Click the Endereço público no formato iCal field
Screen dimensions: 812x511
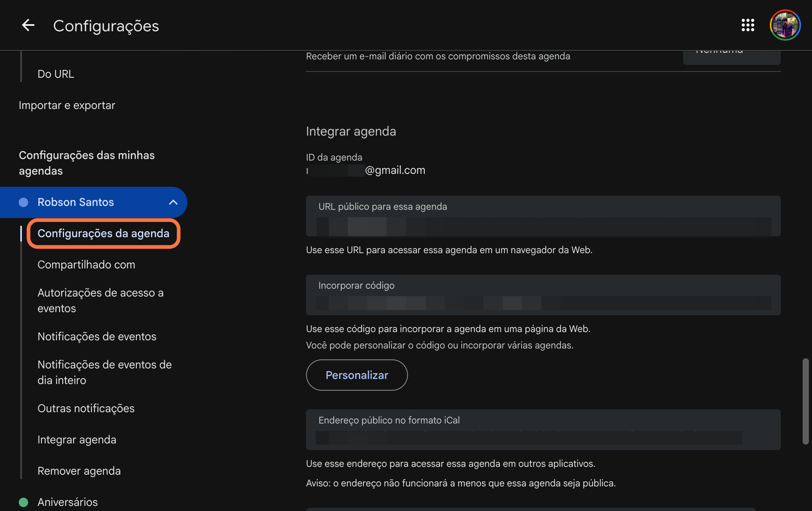coord(543,430)
